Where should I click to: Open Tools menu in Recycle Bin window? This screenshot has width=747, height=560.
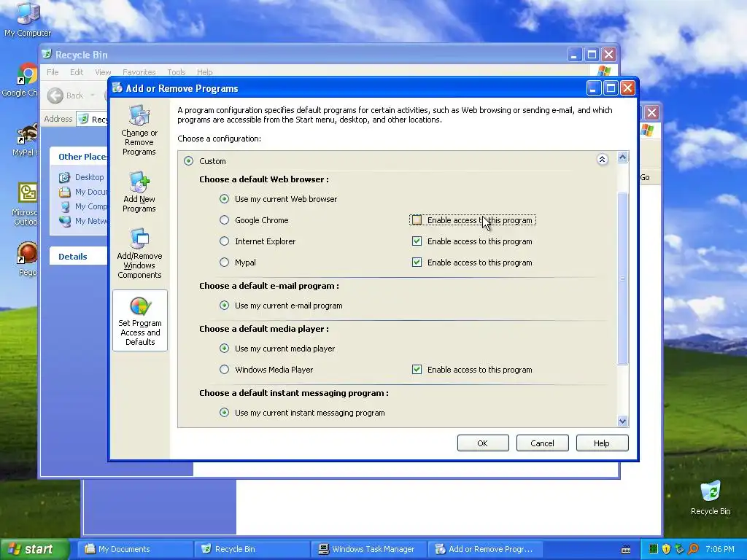(x=177, y=72)
